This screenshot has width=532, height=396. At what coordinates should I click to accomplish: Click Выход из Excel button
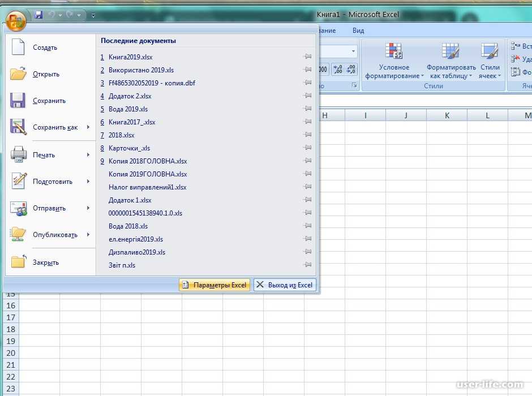click(x=285, y=285)
